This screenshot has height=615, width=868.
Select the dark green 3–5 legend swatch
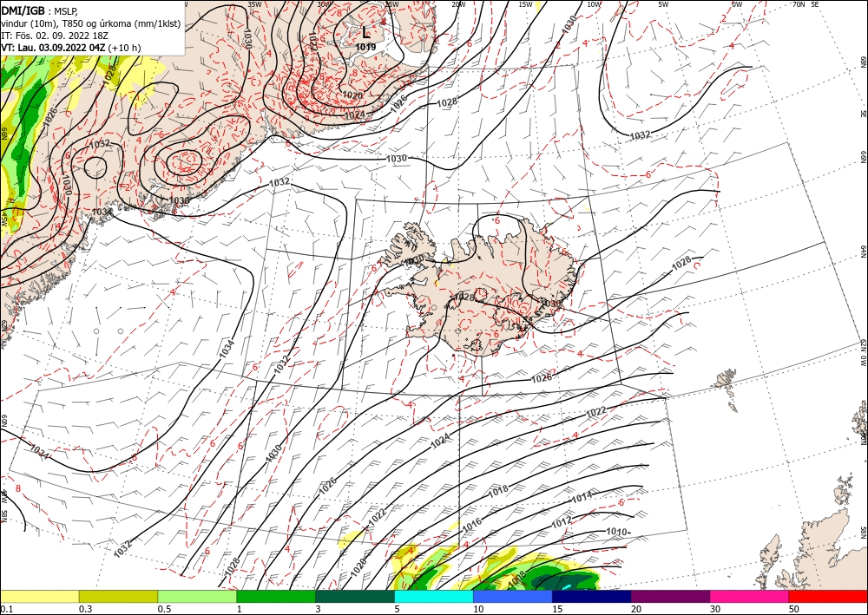click(x=355, y=597)
